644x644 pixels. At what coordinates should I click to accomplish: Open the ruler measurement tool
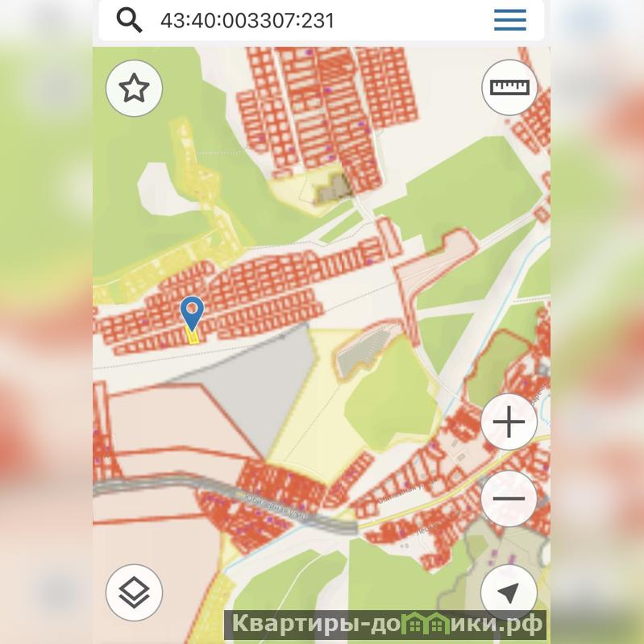(x=509, y=88)
